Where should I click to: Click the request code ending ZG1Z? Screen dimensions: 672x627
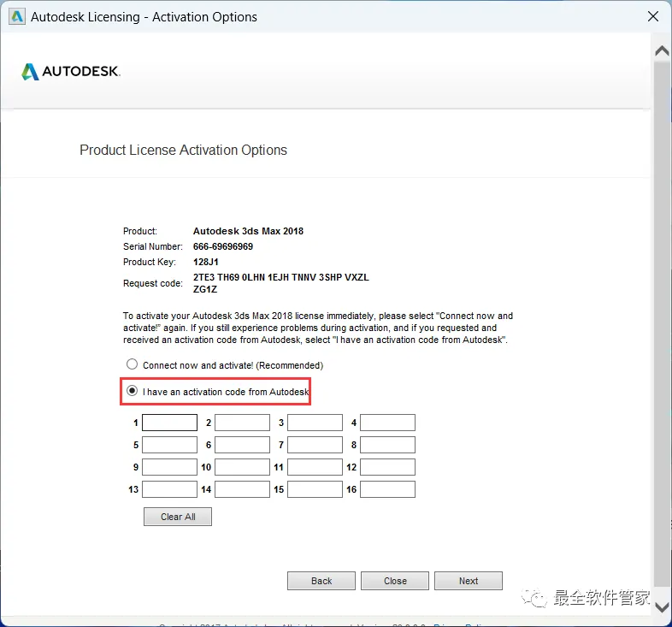coord(205,289)
